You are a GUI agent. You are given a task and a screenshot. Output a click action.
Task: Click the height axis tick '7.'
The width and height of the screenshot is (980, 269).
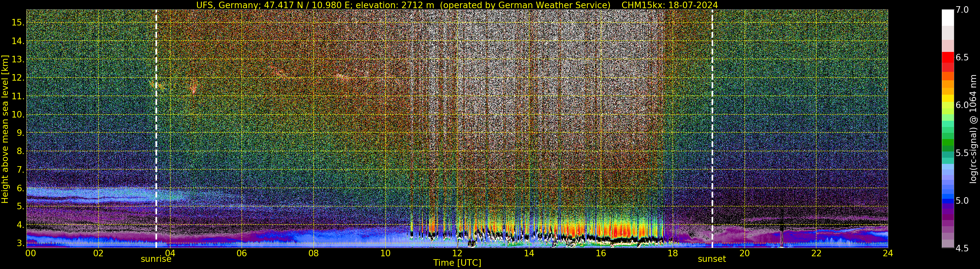point(20,169)
